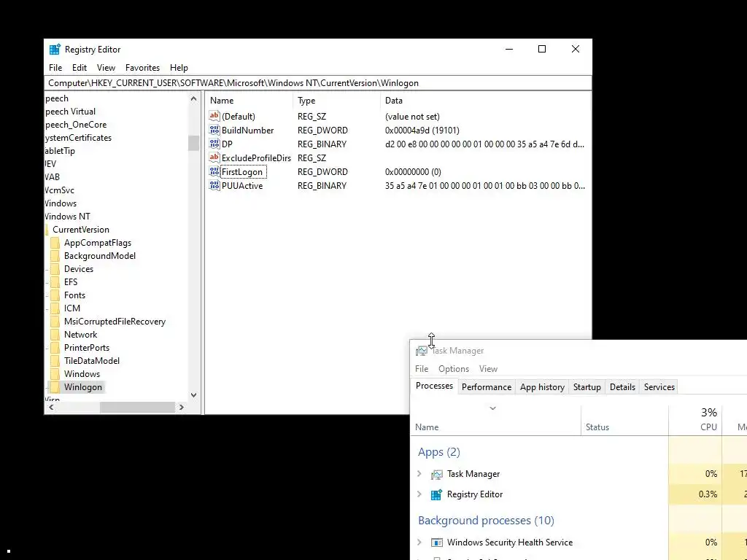Screen dimensions: 747x560
Task: Click the tree scroll up arrow
Action: tap(193, 99)
